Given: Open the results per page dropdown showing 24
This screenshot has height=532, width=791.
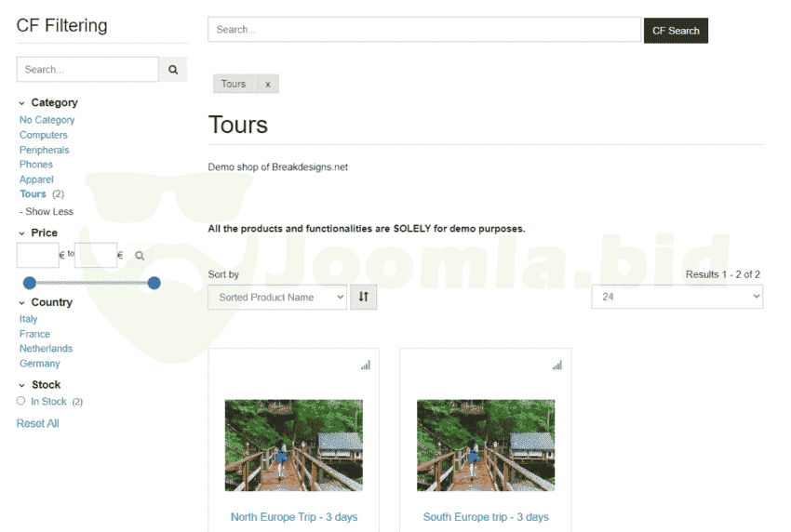Looking at the screenshot, I should tap(677, 297).
